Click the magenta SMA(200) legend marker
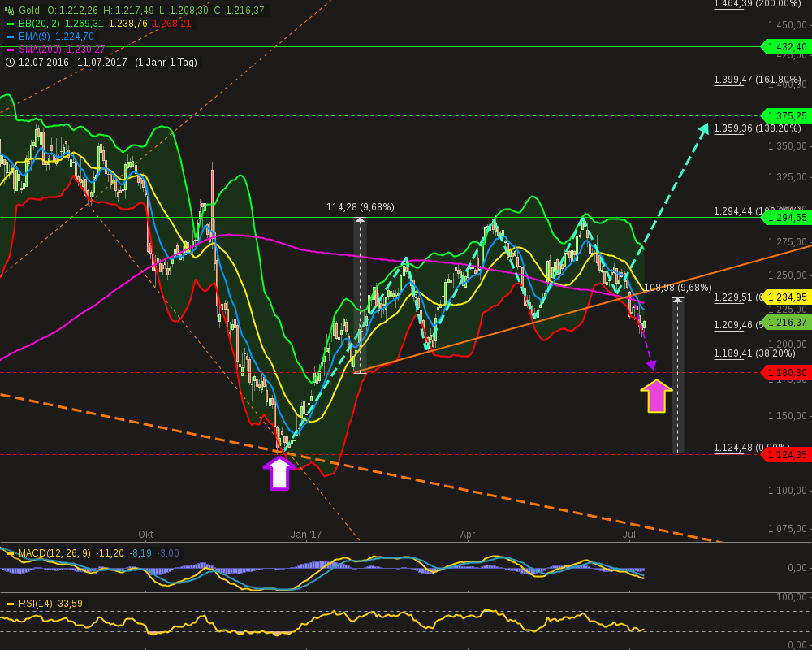812x650 pixels. [x=11, y=49]
